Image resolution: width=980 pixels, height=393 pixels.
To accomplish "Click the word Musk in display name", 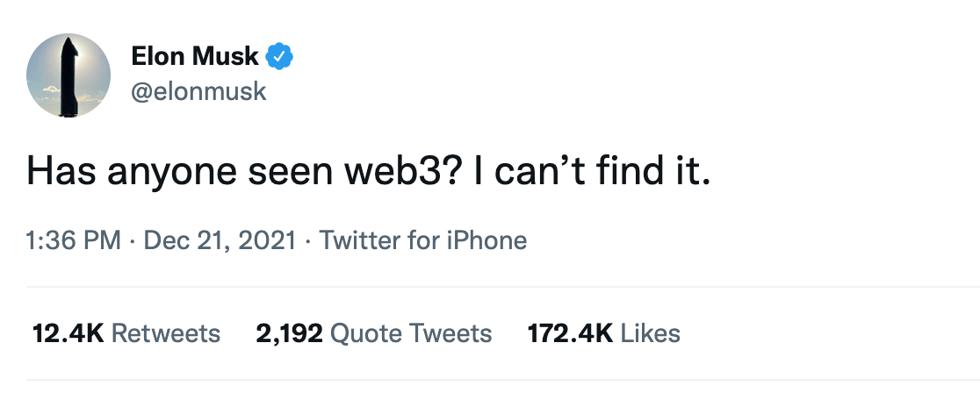I will point(227,57).
